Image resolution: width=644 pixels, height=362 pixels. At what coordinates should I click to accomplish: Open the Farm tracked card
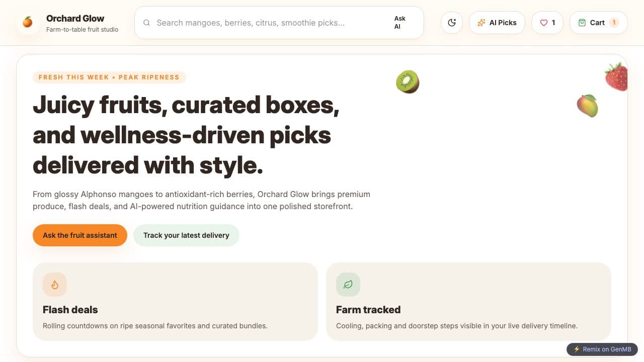(468, 302)
